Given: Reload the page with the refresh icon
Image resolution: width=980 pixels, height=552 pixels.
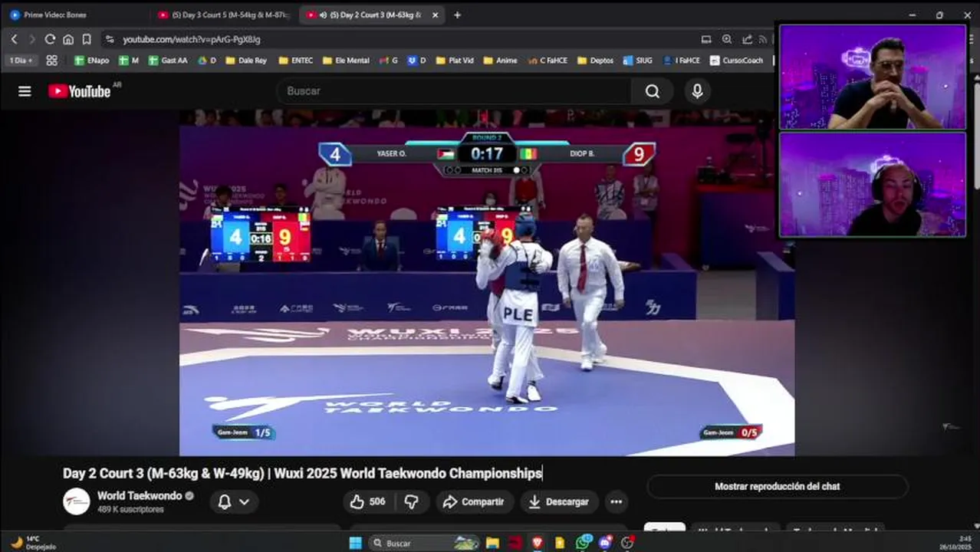Looking at the screenshot, I should click(x=50, y=39).
